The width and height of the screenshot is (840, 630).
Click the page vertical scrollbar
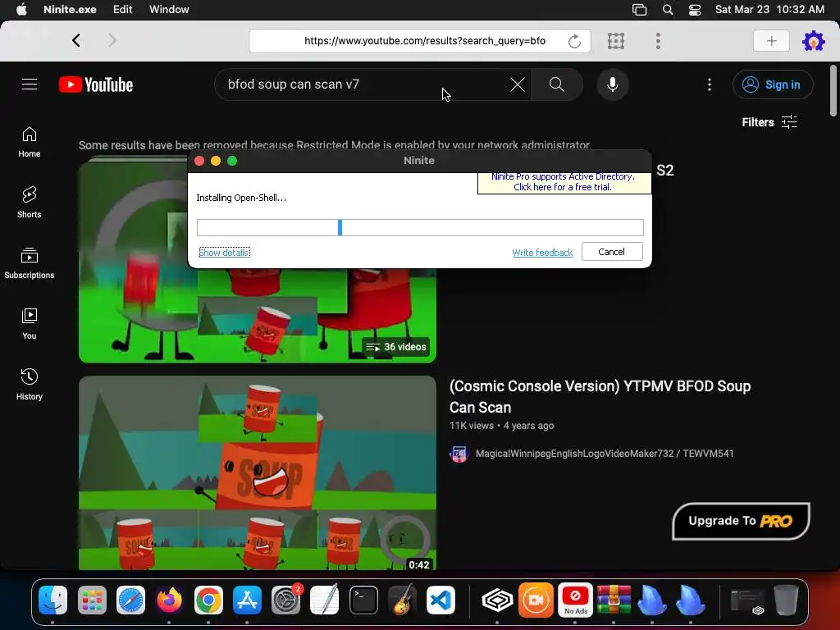[833, 90]
